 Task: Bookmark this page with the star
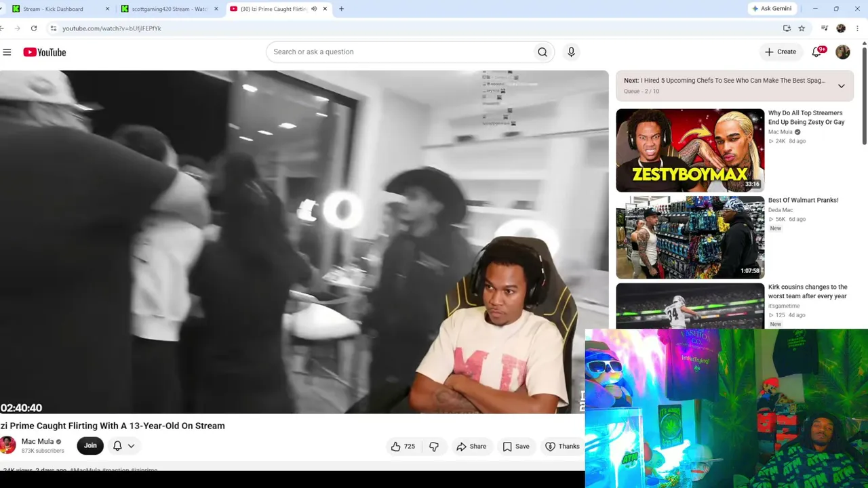[802, 28]
